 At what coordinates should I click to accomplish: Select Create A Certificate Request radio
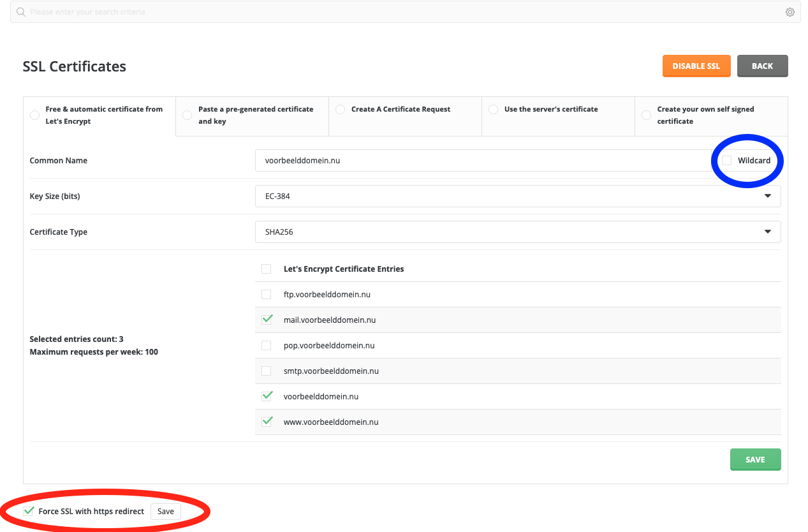tap(340, 109)
